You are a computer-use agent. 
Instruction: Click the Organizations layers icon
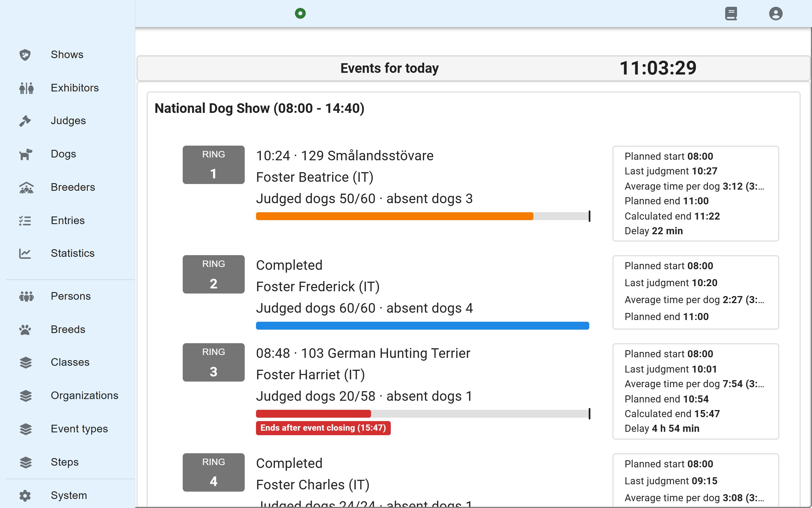click(25, 396)
